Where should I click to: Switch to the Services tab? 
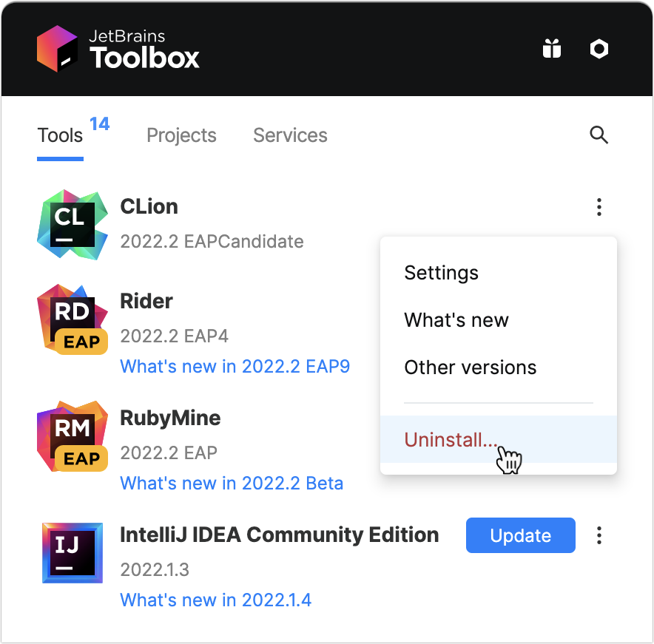pos(290,135)
